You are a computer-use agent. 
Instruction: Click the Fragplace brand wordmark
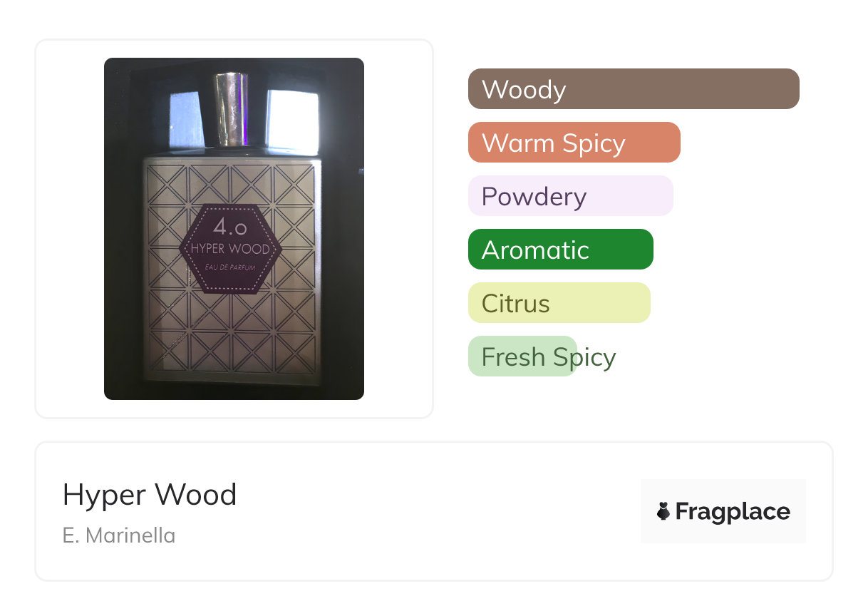pos(733,512)
